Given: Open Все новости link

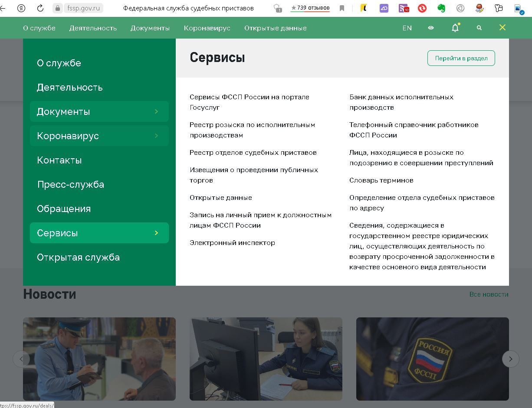Looking at the screenshot, I should [489, 294].
